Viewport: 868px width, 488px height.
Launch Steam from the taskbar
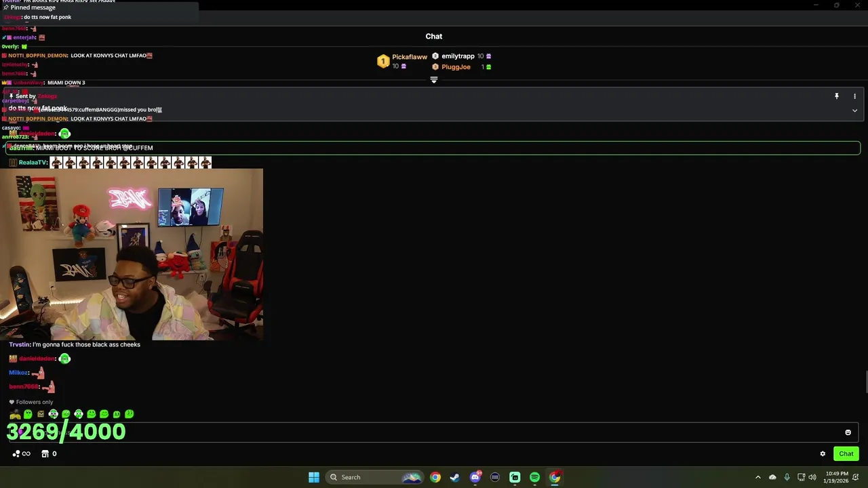[455, 477]
